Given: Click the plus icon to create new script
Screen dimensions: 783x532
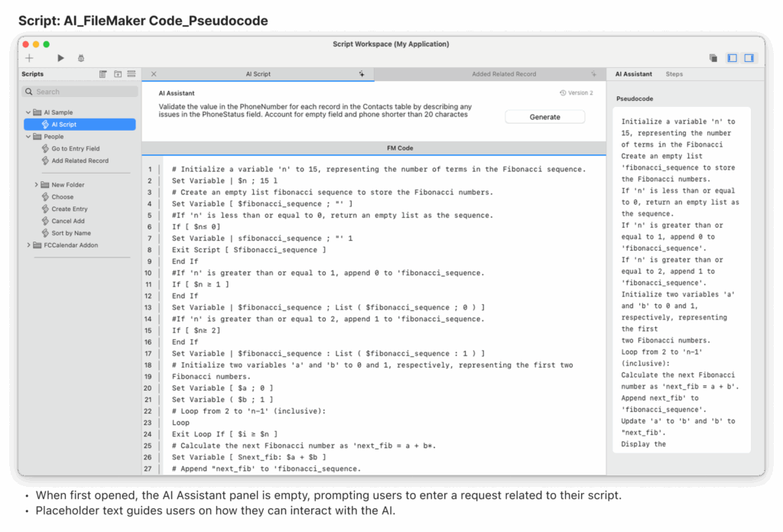Looking at the screenshot, I should [29, 58].
